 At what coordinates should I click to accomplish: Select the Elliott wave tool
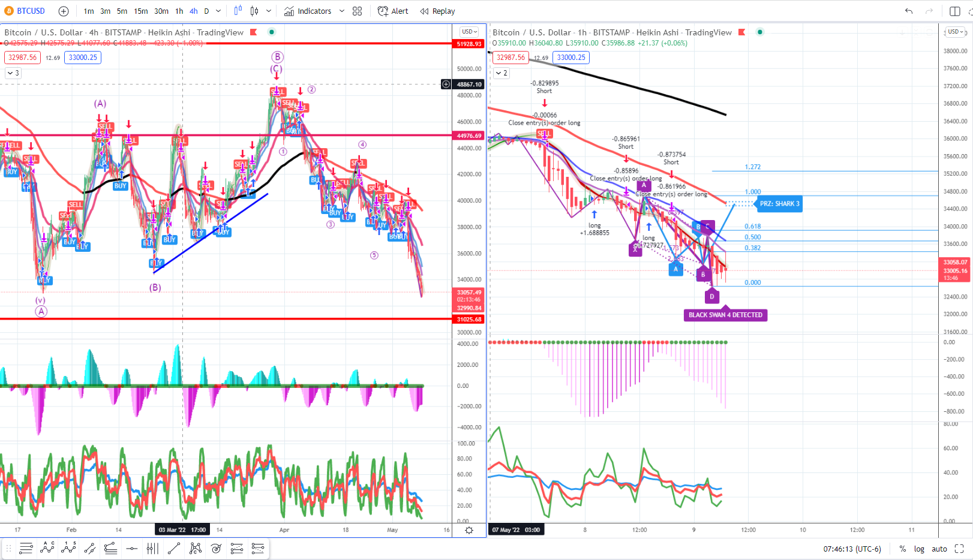(x=69, y=548)
